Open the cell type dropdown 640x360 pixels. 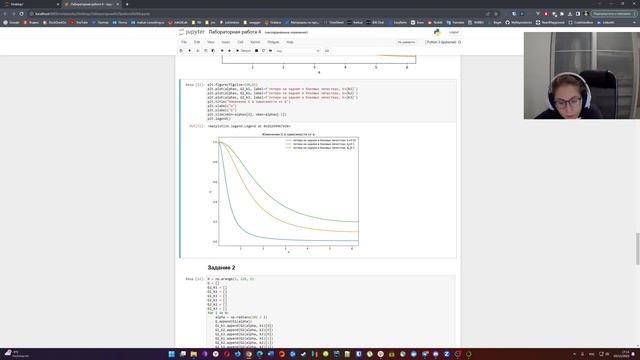point(298,51)
